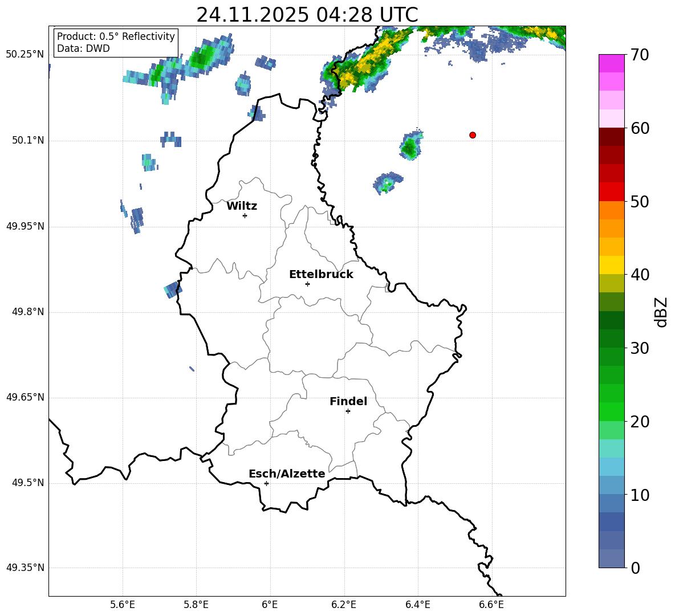675x616 pixels.
Task: Select the Esch/Alzette city label
Action: pos(287,474)
